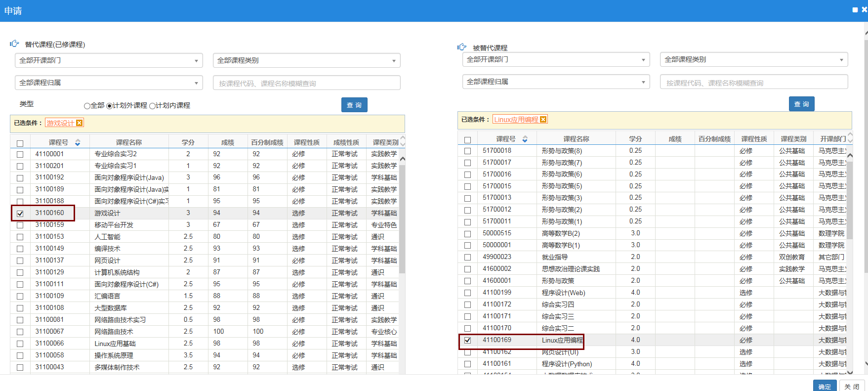Click the left panel 查询 button
Image resolution: width=868 pixels, height=391 pixels.
354,105
